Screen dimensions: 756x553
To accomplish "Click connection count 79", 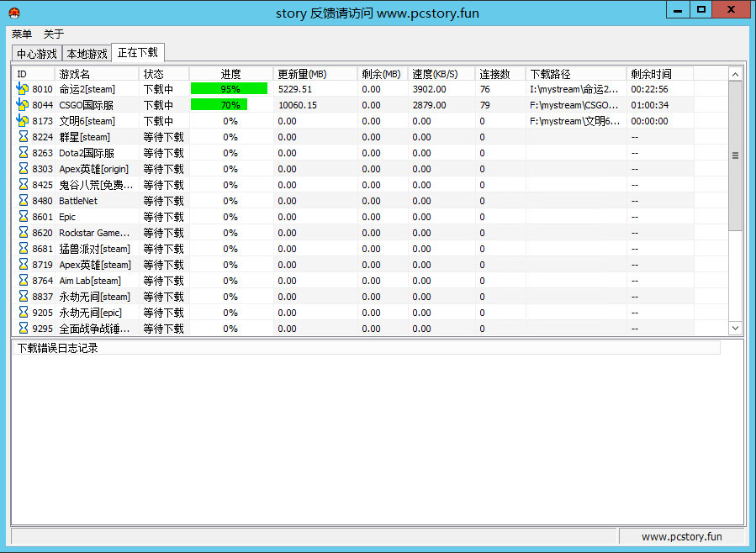I will [x=485, y=105].
